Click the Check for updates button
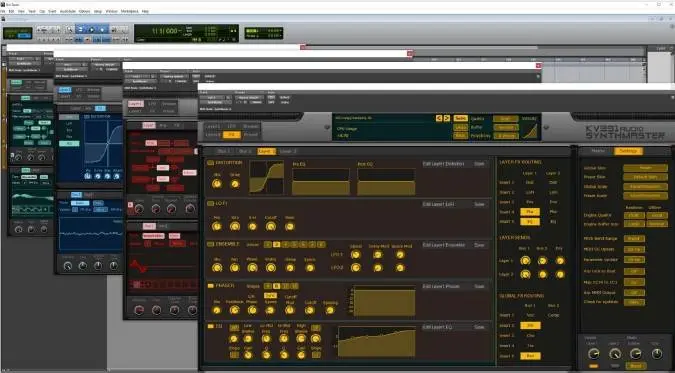This screenshot has width=675, height=373. (x=634, y=302)
